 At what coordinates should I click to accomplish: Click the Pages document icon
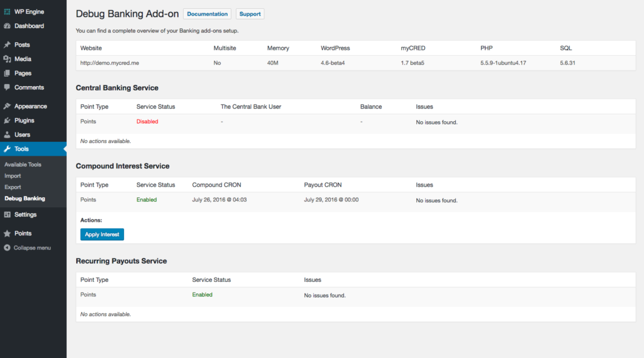tap(7, 73)
